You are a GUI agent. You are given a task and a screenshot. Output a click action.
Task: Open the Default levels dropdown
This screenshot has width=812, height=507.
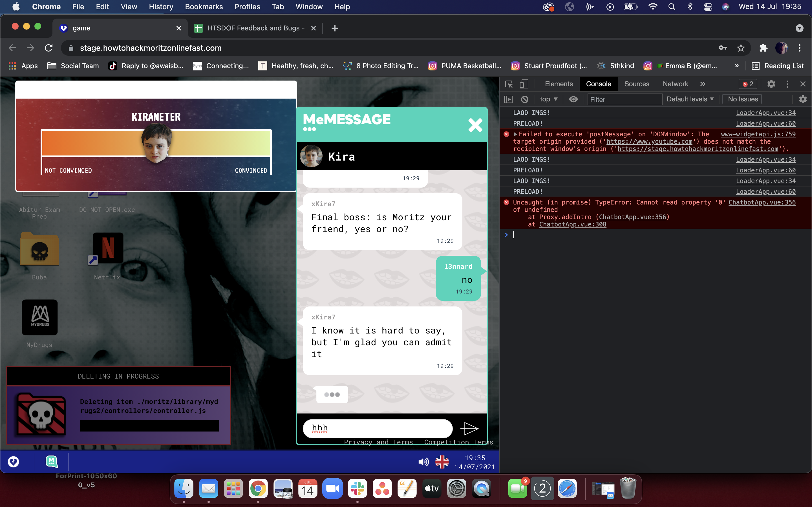[x=690, y=99]
